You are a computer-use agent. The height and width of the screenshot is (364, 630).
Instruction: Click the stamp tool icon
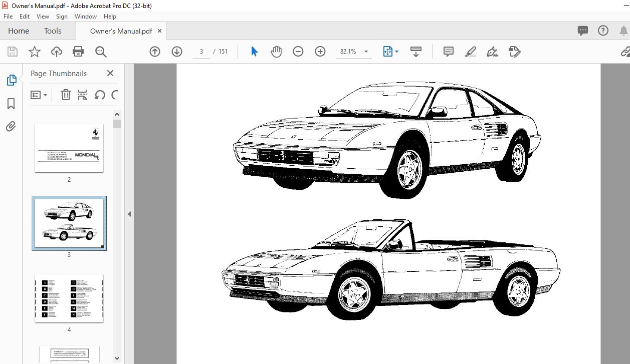(514, 52)
